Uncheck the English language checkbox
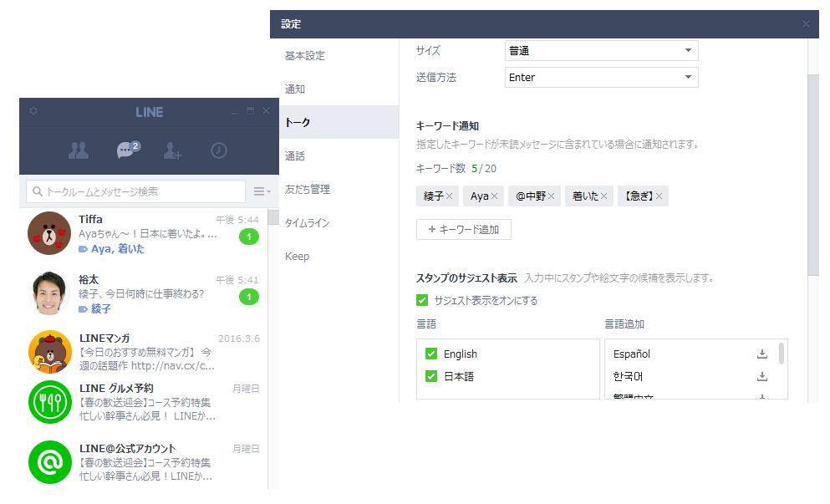Viewport: 830px width, 504px height. click(431, 354)
